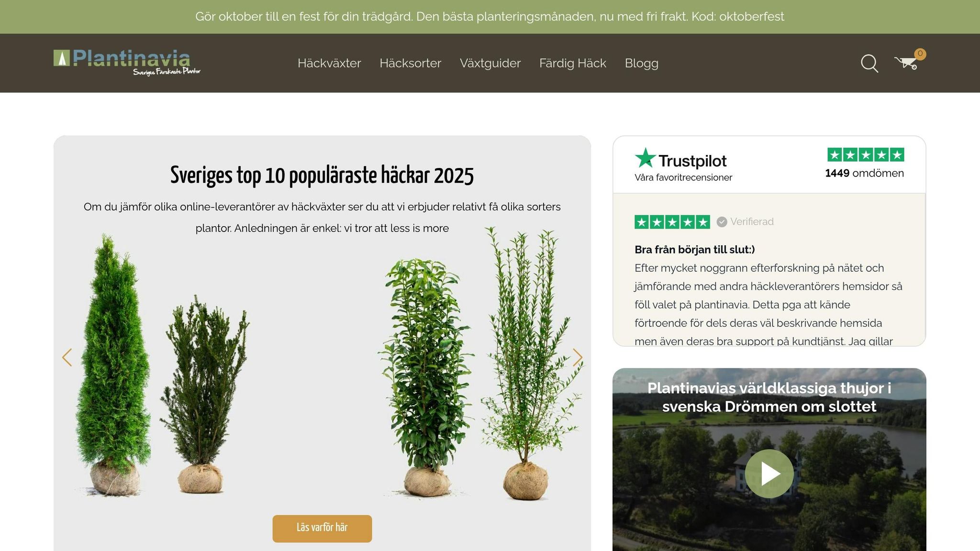
Task: Click the video title about världklassiga thujor
Action: point(769,397)
